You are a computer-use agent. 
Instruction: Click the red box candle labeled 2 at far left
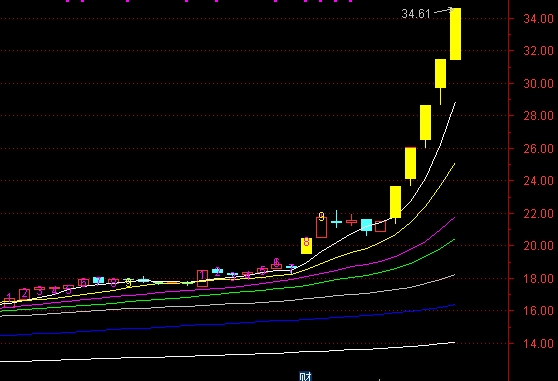(24, 294)
